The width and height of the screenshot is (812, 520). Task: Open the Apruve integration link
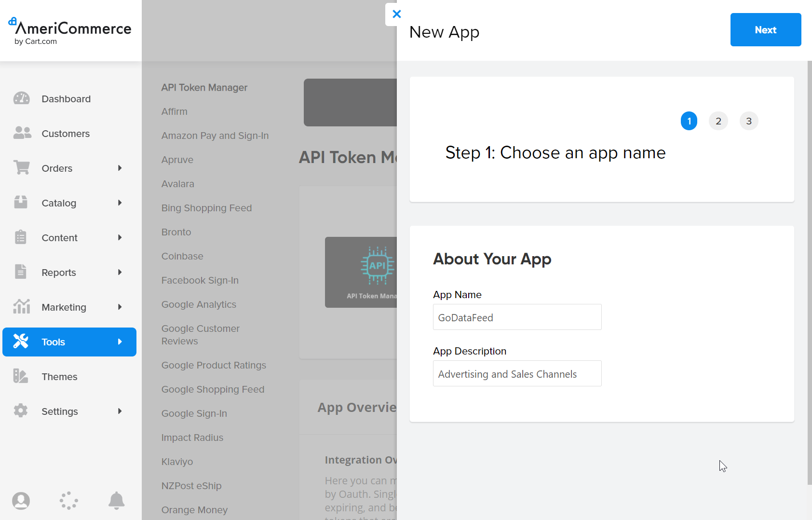click(177, 160)
